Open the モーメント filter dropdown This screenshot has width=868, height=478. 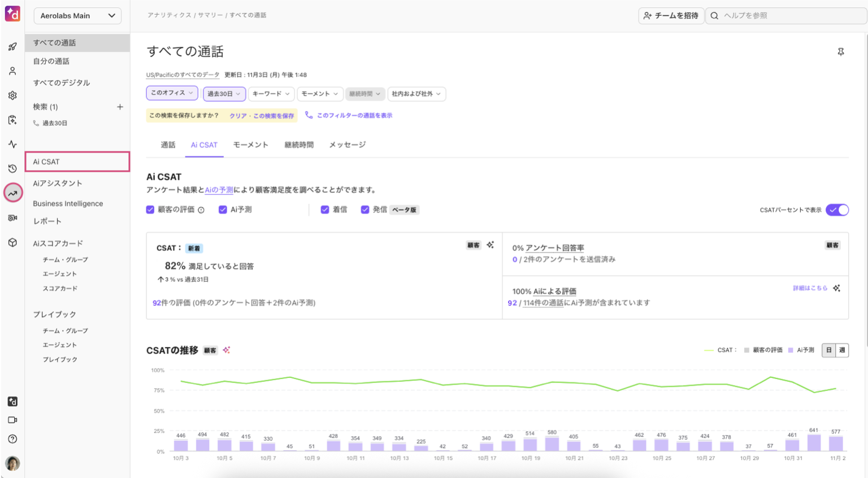pos(319,94)
